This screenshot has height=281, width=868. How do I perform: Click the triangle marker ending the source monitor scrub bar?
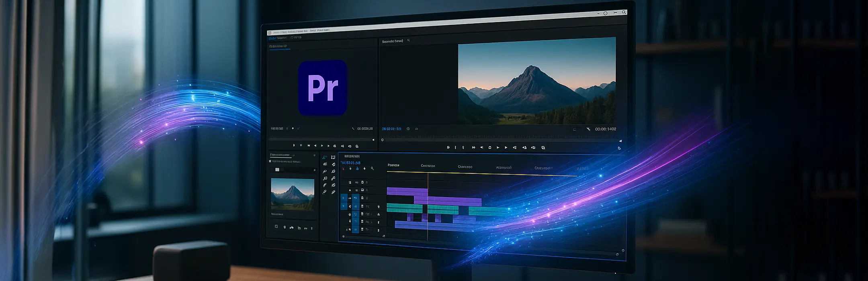(x=373, y=140)
